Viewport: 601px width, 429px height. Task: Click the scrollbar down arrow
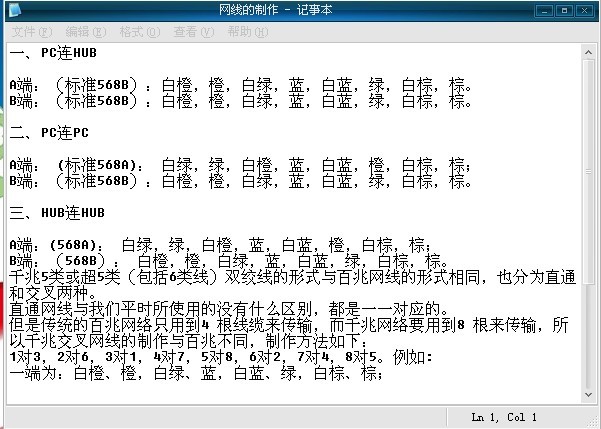click(x=589, y=396)
